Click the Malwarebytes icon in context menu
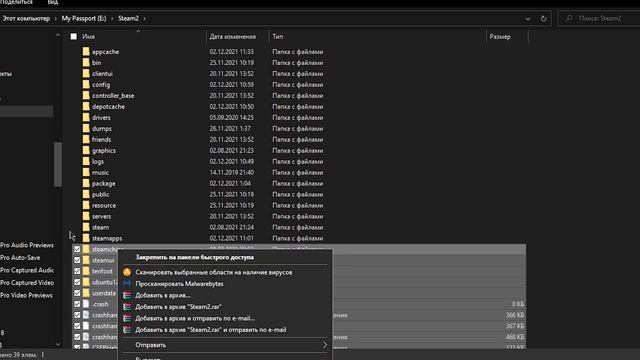The width and height of the screenshot is (640, 360). 127,283
